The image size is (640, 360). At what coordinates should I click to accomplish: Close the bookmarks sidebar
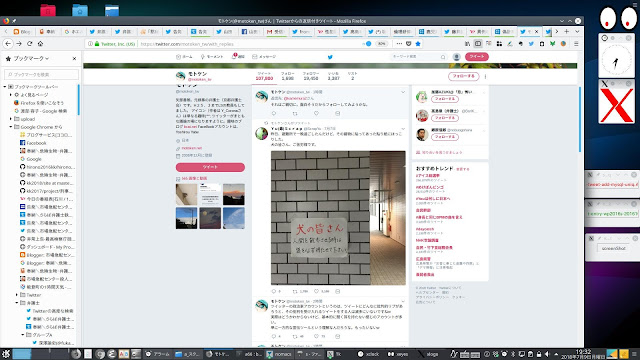pyautogui.click(x=74, y=58)
